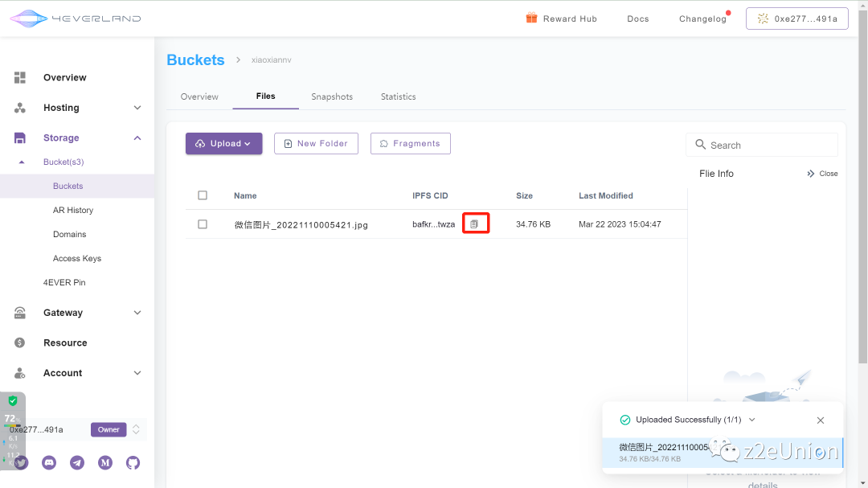Open the Discord social icon link
Screen dimensions: 868x488
click(49, 462)
